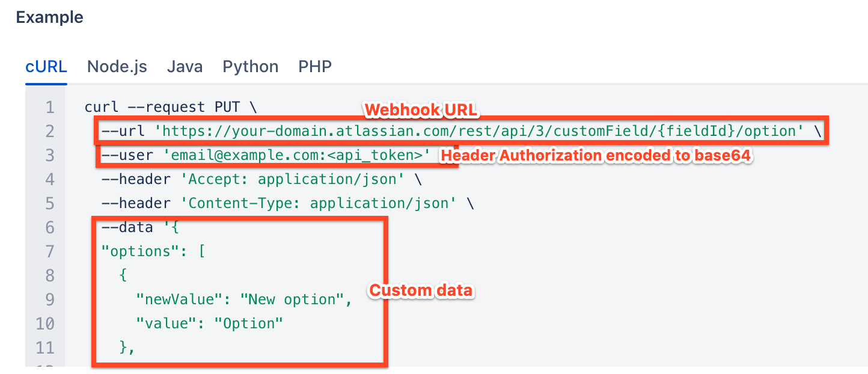Select the active cURL tab
This screenshot has width=868, height=374.
pyautogui.click(x=46, y=67)
